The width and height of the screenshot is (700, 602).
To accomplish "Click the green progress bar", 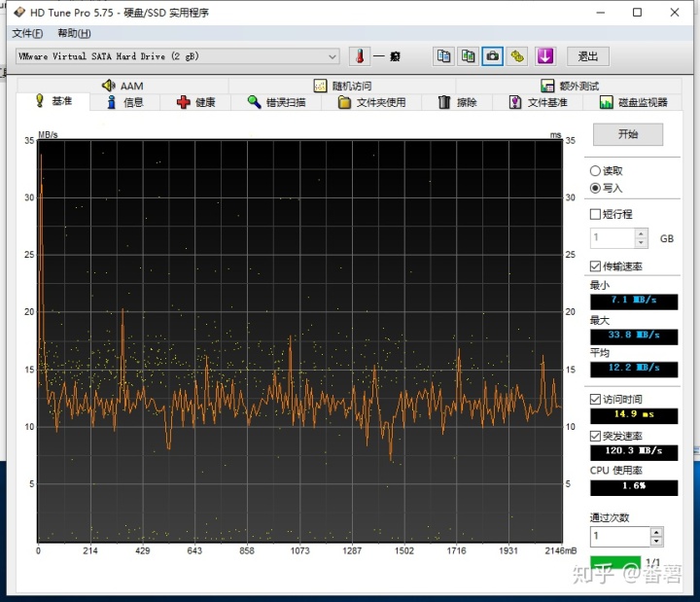I will tap(615, 563).
